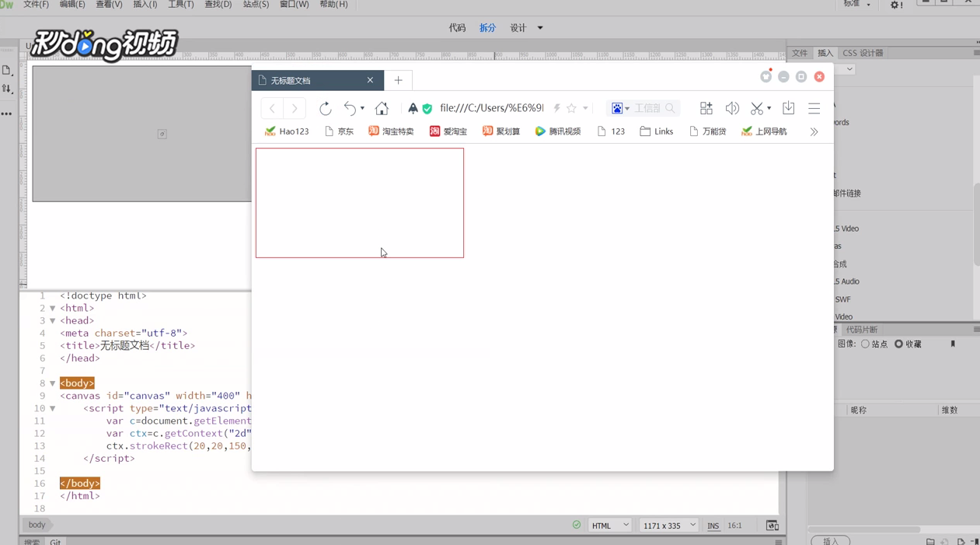Close the 无标题文档 browser tab

click(370, 80)
